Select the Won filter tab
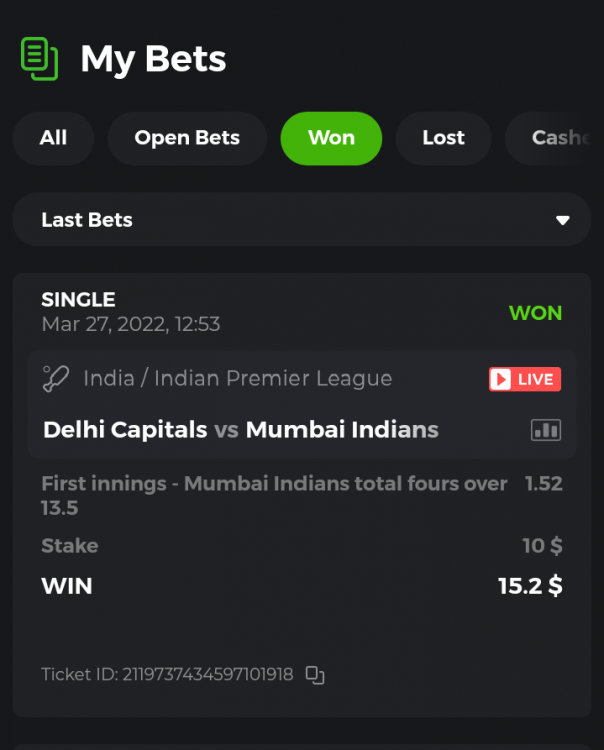604x750 pixels. tap(331, 138)
